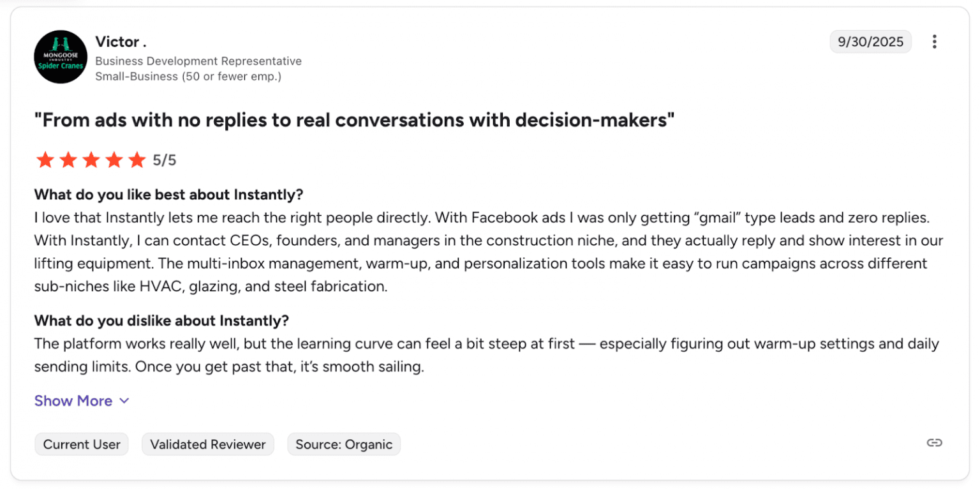Click the chevron beside Show More

coord(124,401)
